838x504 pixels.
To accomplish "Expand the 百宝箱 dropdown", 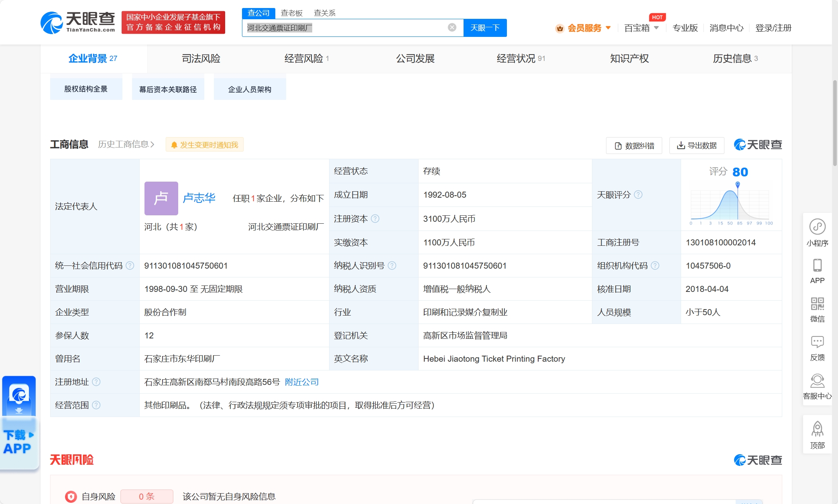I will [x=657, y=28].
